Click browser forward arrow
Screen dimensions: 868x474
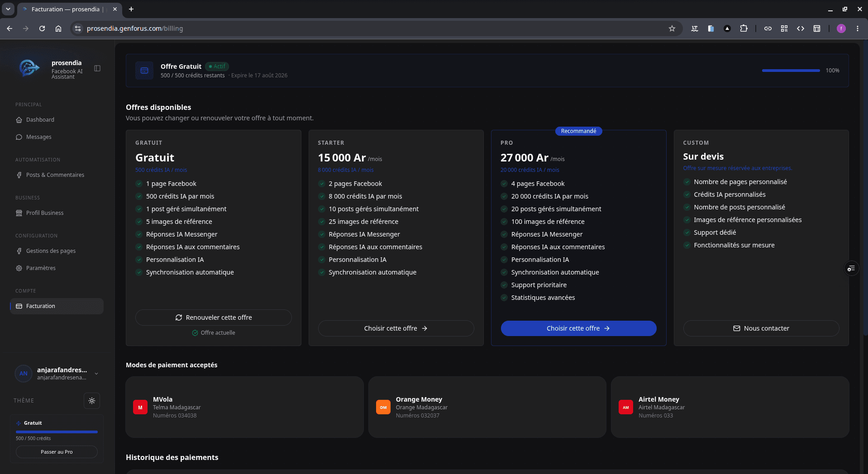tap(26, 28)
